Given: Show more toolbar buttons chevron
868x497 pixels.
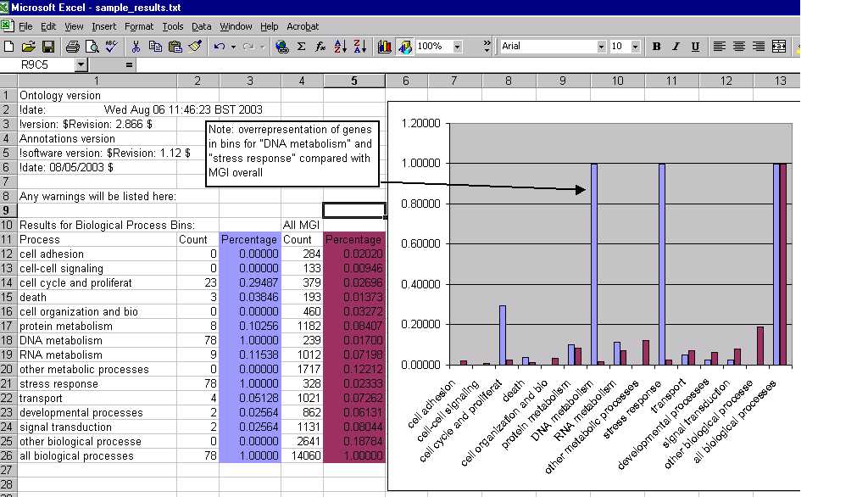Looking at the screenshot, I should click(x=487, y=47).
